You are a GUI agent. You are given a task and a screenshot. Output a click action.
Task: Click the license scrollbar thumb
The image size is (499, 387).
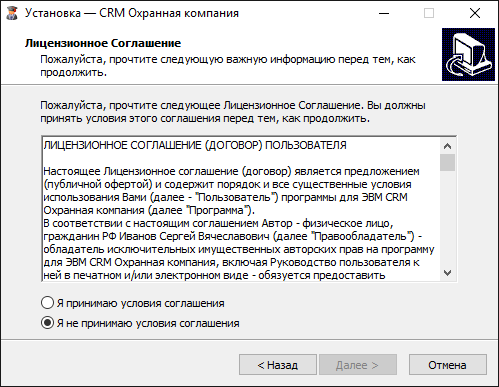[x=447, y=162]
